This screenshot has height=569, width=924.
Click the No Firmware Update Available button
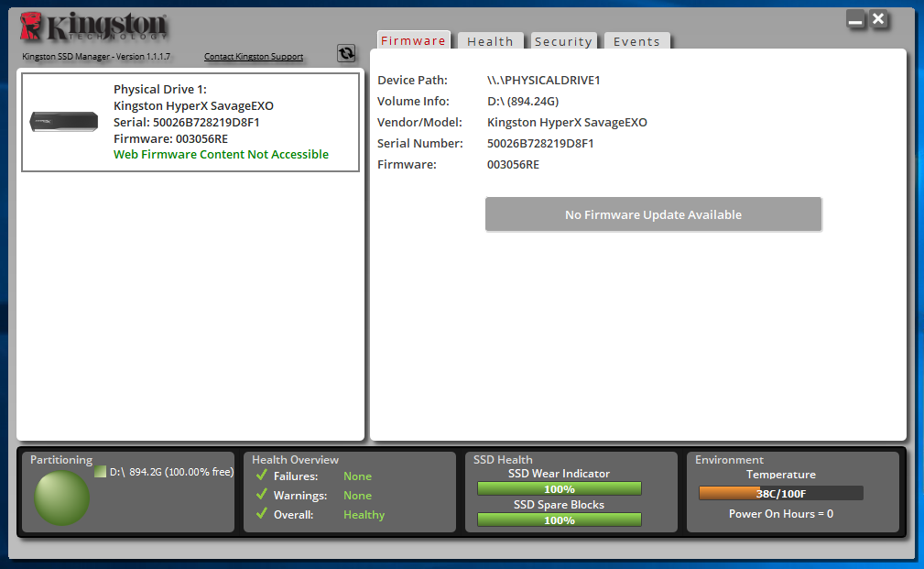point(653,214)
